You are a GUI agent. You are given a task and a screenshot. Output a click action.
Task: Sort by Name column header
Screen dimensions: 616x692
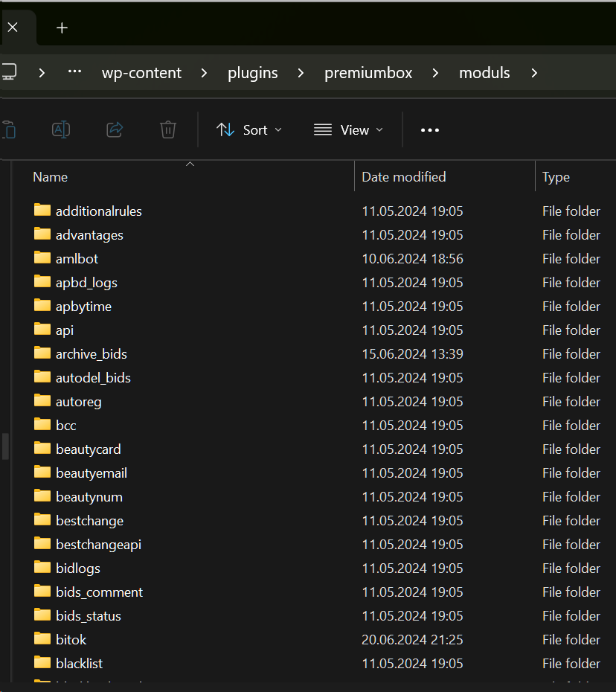click(x=51, y=177)
